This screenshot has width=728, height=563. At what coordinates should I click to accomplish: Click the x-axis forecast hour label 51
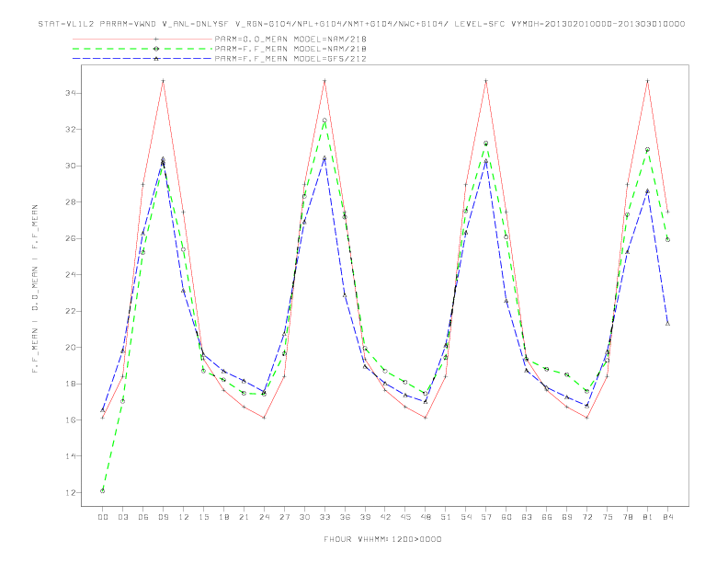point(446,517)
